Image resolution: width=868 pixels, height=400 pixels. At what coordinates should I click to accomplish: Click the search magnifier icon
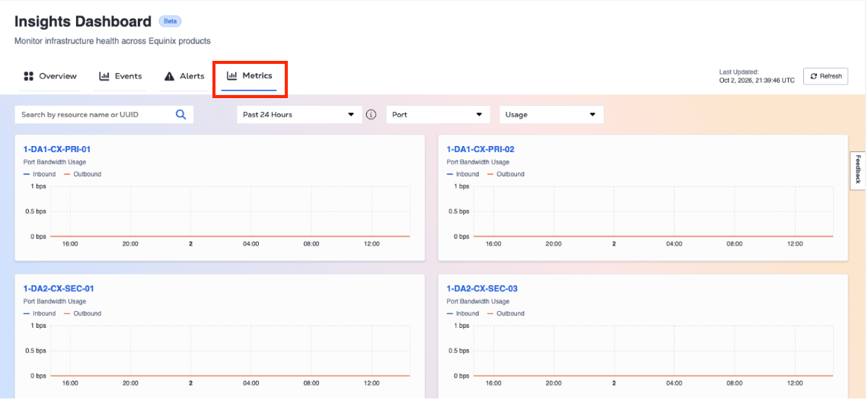tap(181, 115)
